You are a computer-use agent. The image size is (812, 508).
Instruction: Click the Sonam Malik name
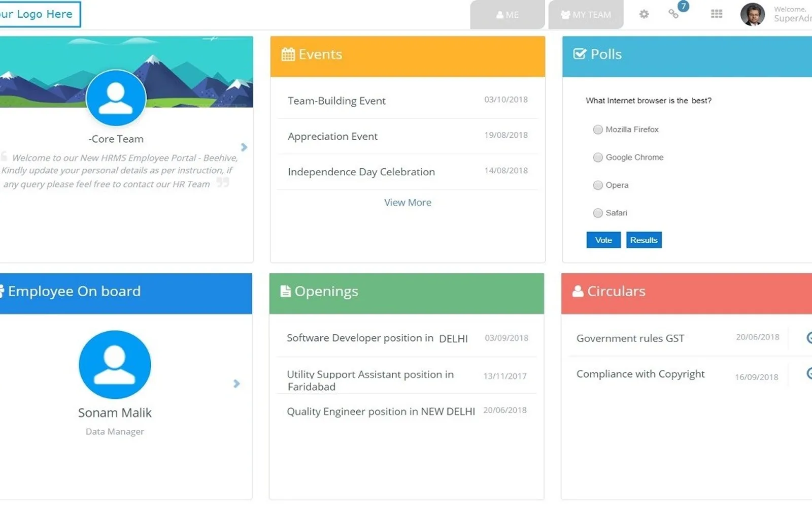(x=115, y=412)
